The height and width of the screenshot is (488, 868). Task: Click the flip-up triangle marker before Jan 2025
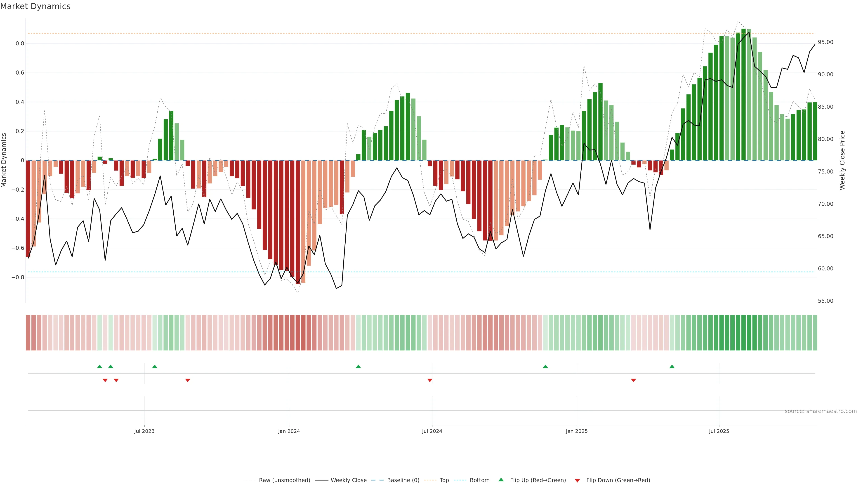pyautogui.click(x=545, y=366)
